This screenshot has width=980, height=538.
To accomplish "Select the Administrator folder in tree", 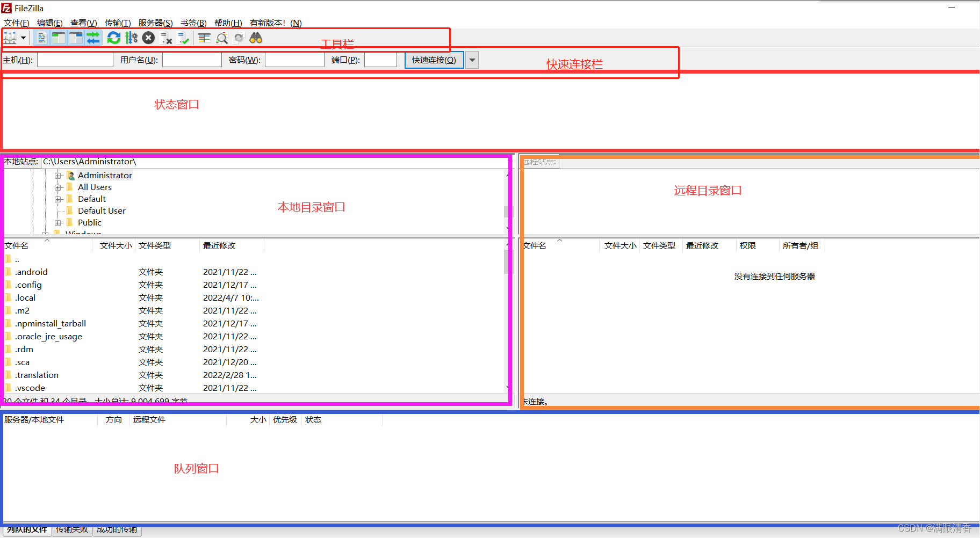I will [105, 176].
